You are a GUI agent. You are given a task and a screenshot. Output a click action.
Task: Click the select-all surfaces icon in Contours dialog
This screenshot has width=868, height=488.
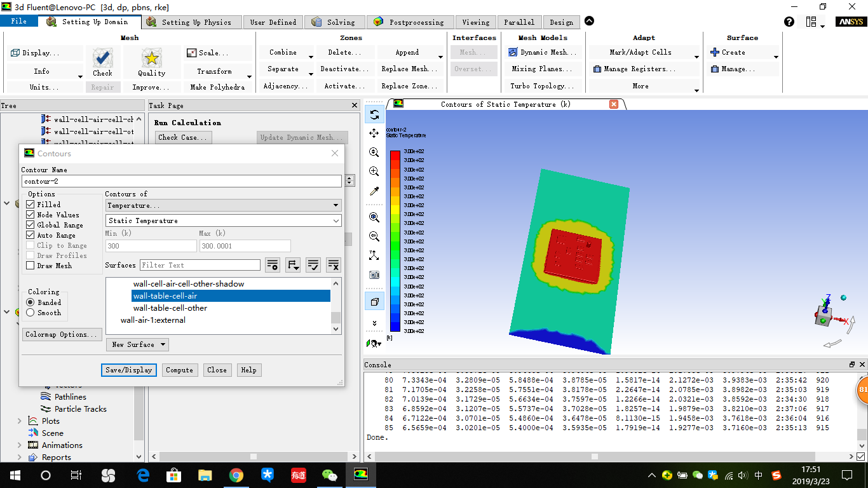[x=313, y=264]
